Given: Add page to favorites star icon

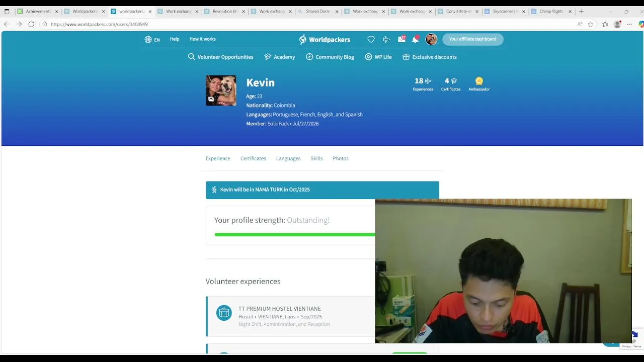Looking at the screenshot, I should click(x=591, y=24).
